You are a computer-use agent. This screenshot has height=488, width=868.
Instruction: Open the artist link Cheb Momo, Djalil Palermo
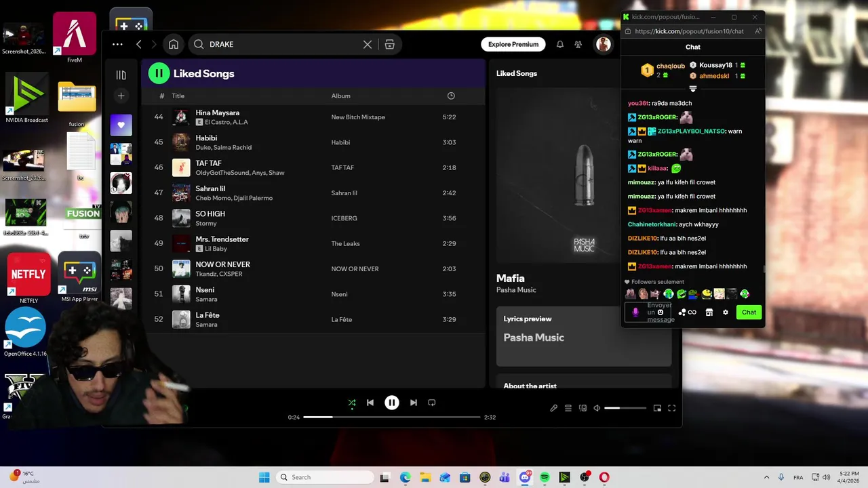pyautogui.click(x=234, y=198)
